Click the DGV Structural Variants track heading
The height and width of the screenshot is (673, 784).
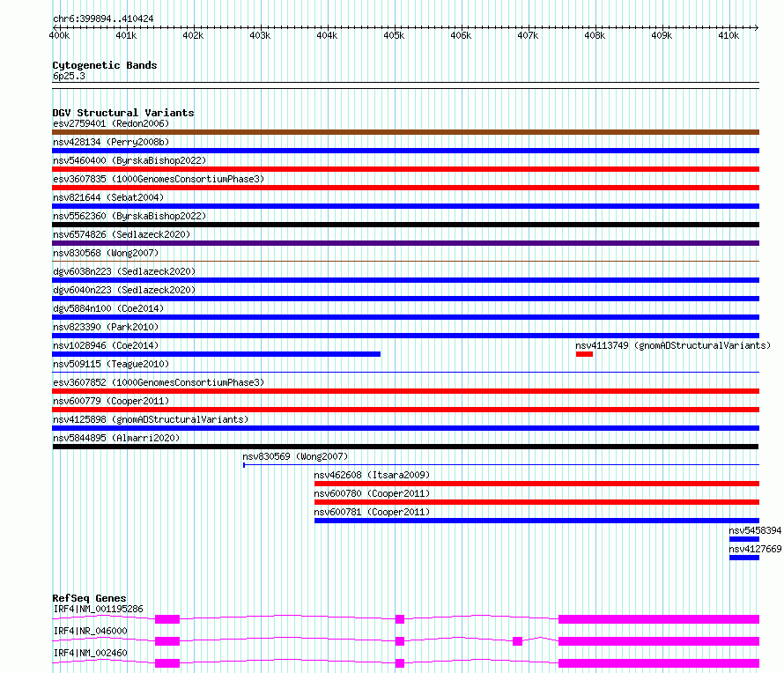click(x=123, y=113)
